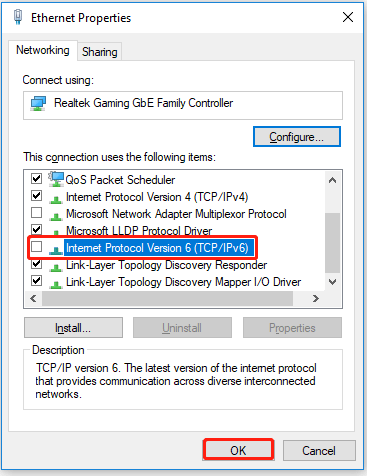
Task: Click the Link-Layer Topology Discovery Mapper icon
Action: coord(56,284)
